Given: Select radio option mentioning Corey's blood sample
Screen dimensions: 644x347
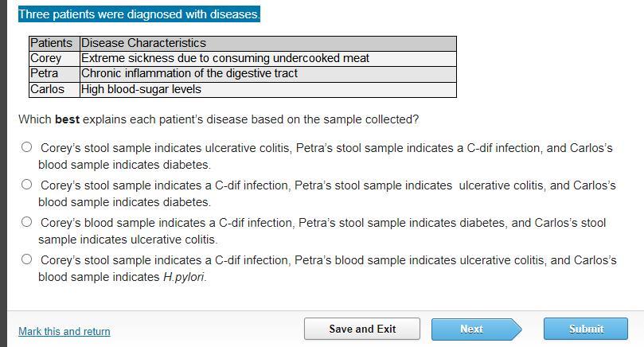Looking at the screenshot, I should click(x=27, y=222).
